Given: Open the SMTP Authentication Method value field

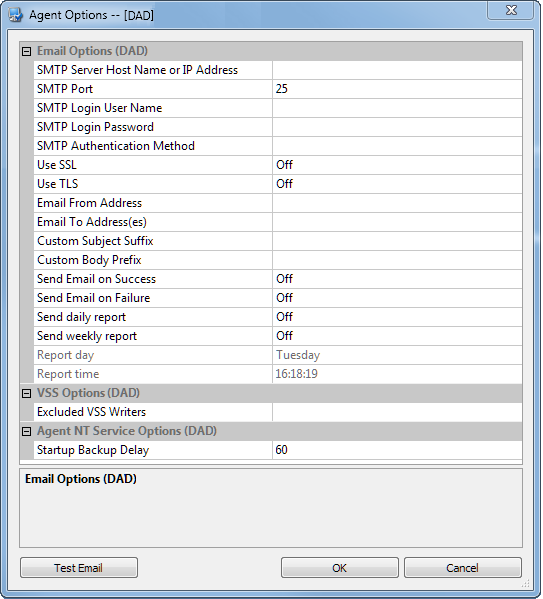Looking at the screenshot, I should [x=397, y=146].
